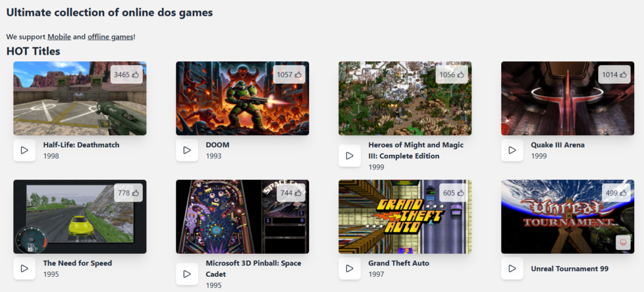Click the Unreal Tournament 99 title

(570, 269)
